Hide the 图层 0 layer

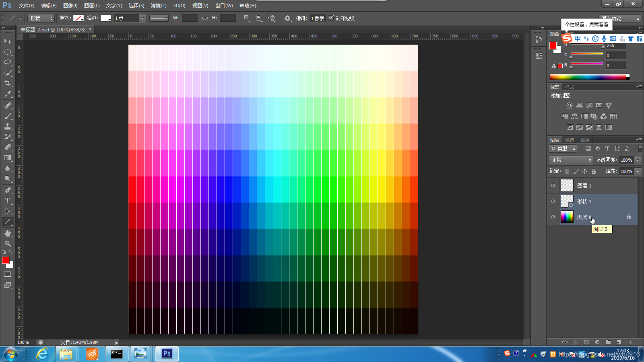tap(553, 217)
